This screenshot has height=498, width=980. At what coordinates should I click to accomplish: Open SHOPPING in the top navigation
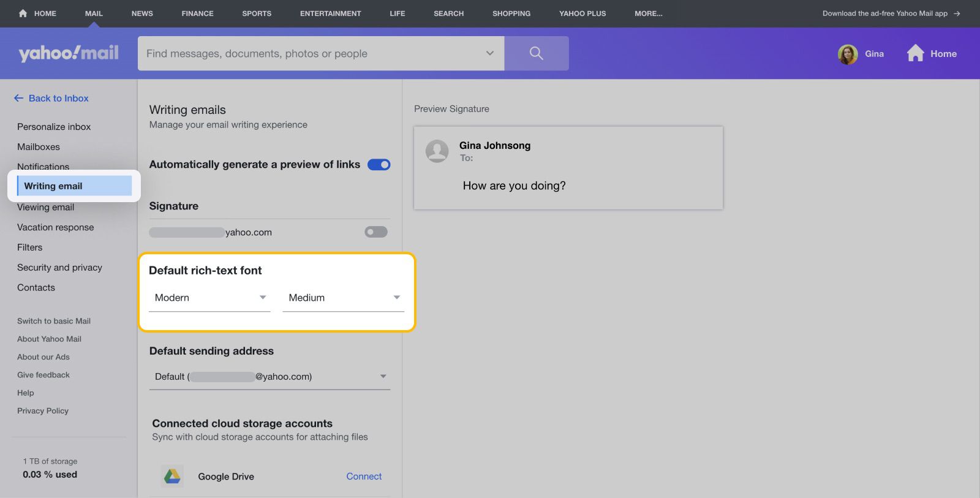pyautogui.click(x=511, y=13)
